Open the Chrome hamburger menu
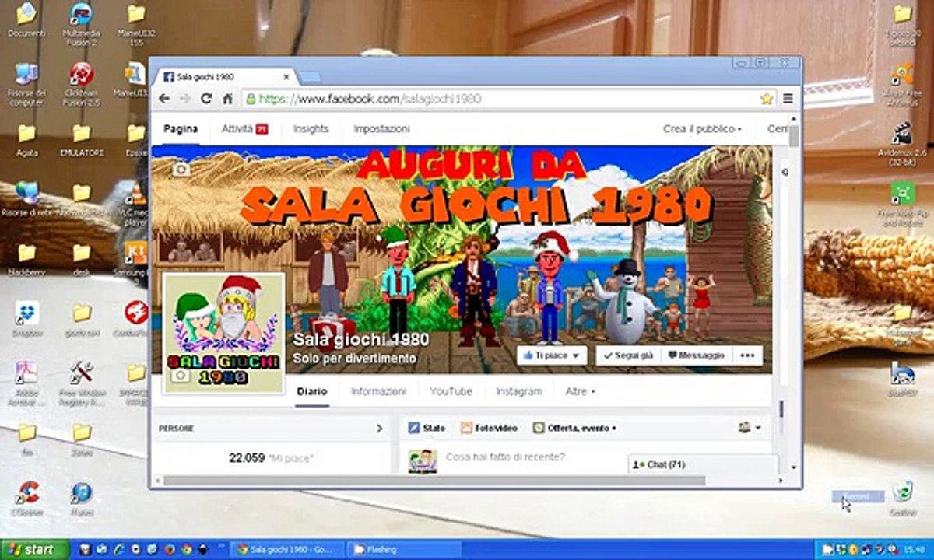The width and height of the screenshot is (934, 560). click(x=788, y=99)
